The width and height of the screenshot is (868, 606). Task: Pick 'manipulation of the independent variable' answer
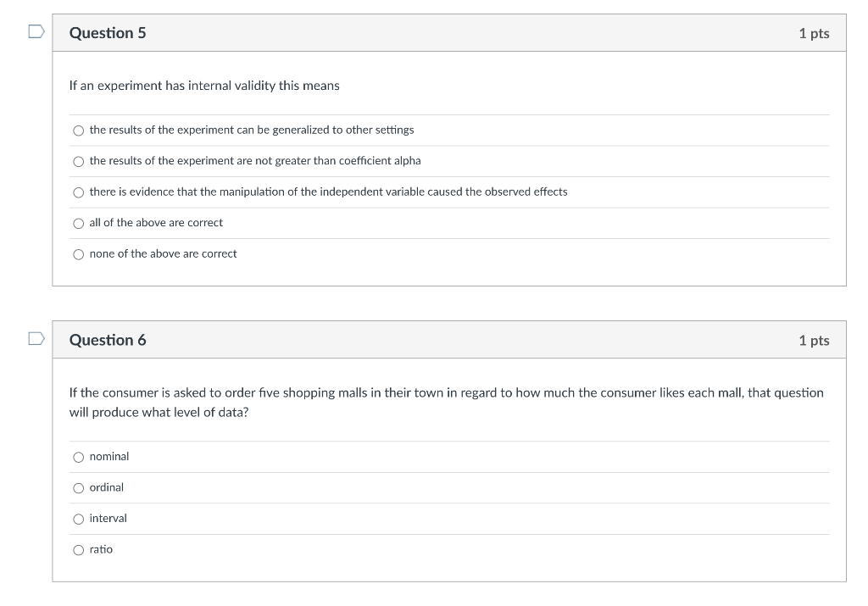(79, 192)
